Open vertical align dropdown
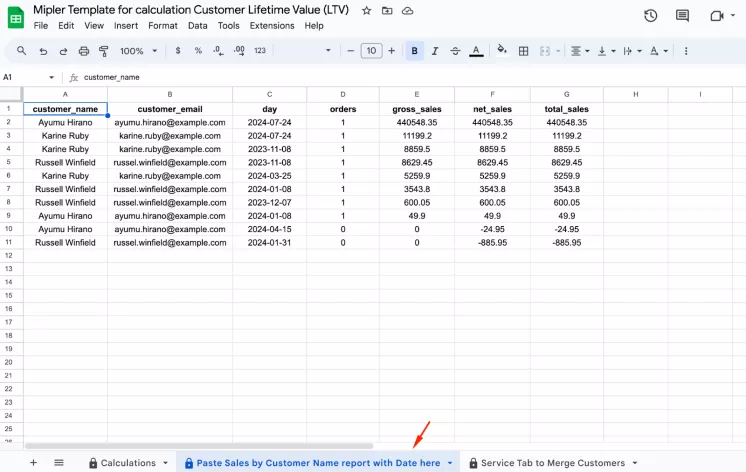The width and height of the screenshot is (746, 472). (606, 51)
